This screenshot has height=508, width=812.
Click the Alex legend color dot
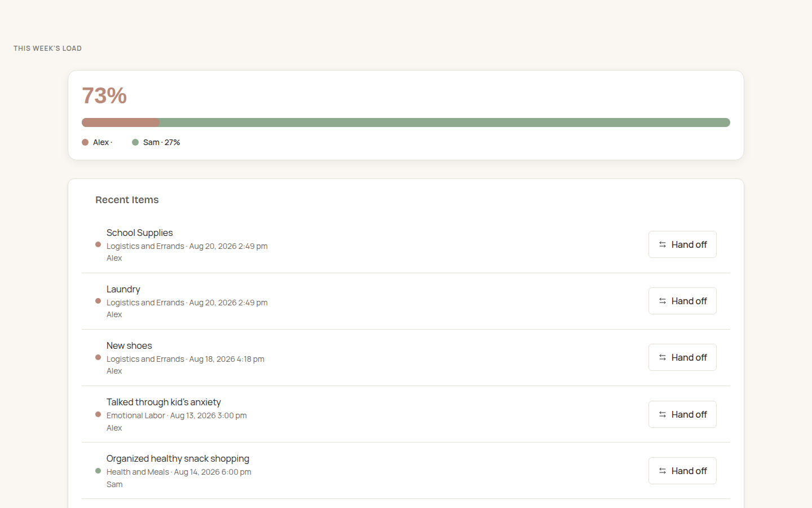tap(85, 142)
